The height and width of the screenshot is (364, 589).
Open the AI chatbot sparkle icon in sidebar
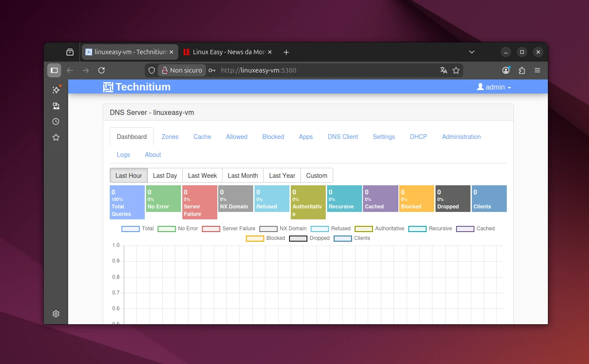click(56, 90)
